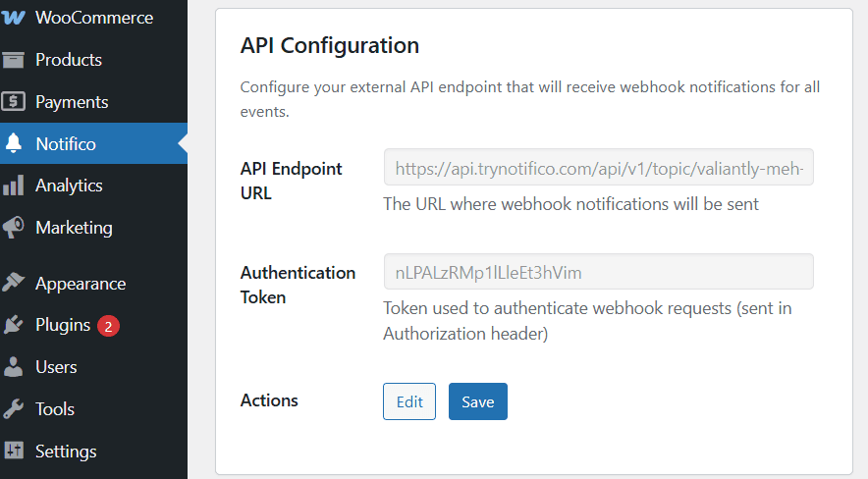868x479 pixels.
Task: Click the Plugins plug icon
Action: coord(14,325)
